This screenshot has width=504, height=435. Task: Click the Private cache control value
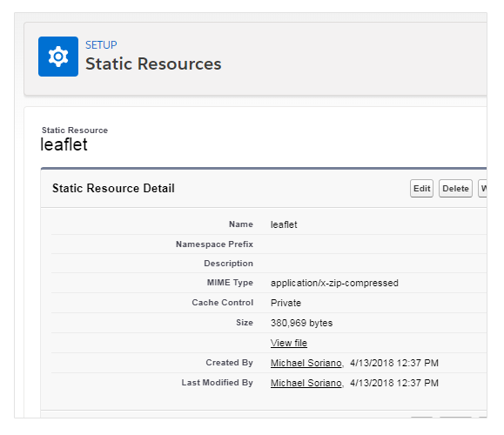tap(286, 303)
